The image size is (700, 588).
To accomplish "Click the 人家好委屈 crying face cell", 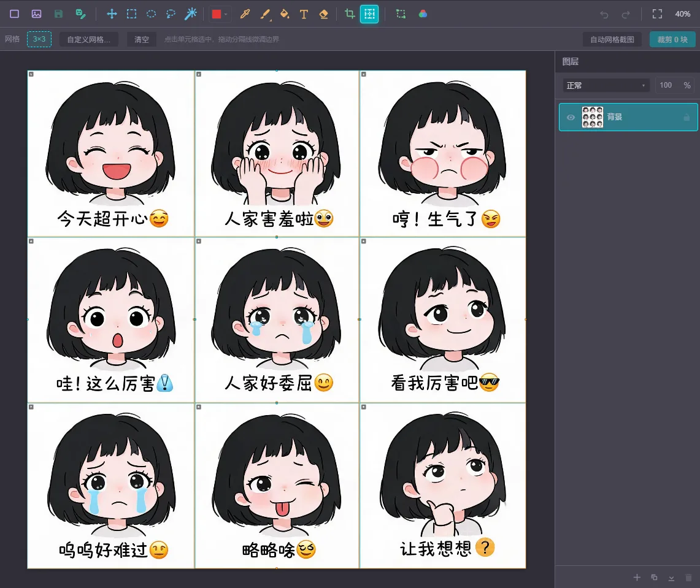I will [277, 320].
